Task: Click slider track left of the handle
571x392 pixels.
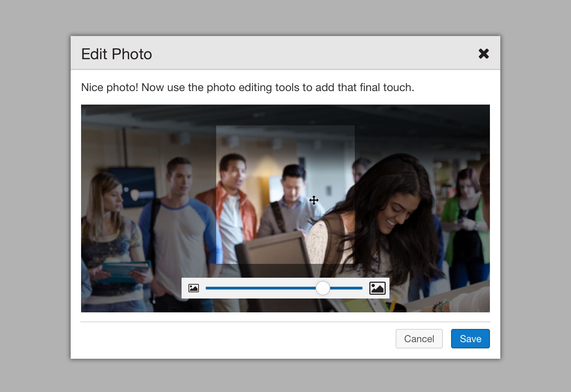Action: click(x=260, y=288)
